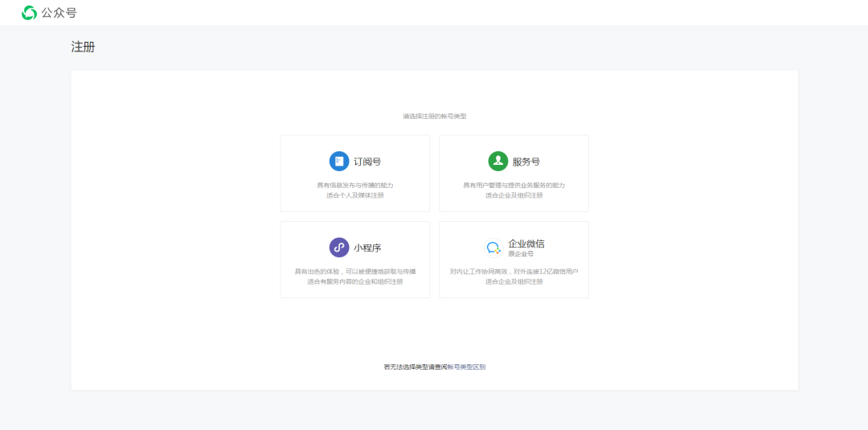This screenshot has height=430, width=868.
Task: Click 适合有服务内容的企业和组织注册 text
Action: click(355, 281)
